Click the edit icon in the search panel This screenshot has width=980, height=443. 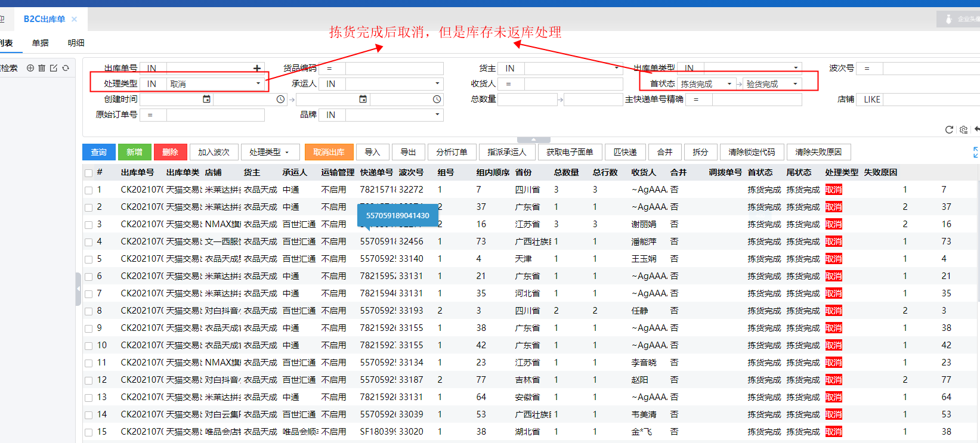(54, 68)
